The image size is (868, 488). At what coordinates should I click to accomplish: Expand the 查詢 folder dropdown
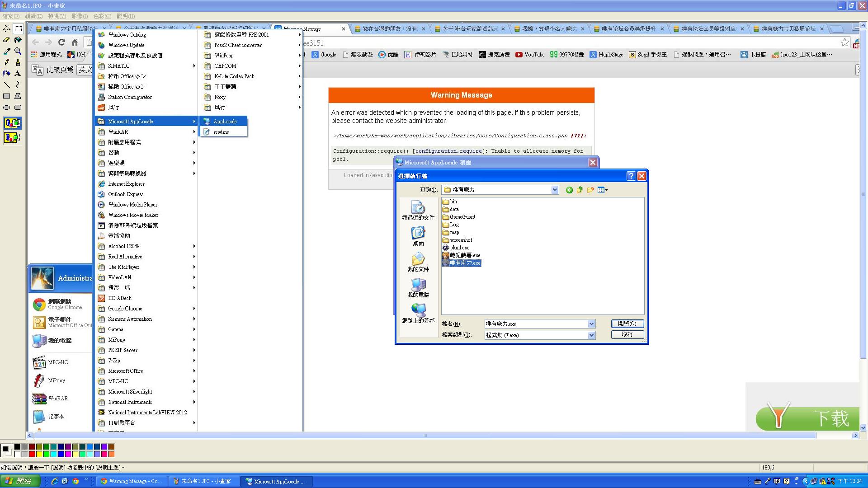[x=555, y=190]
